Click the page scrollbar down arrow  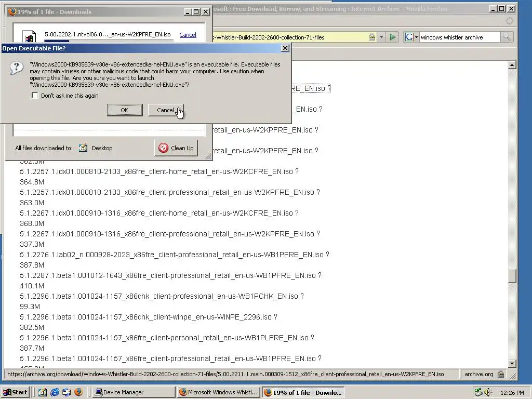coord(512,363)
